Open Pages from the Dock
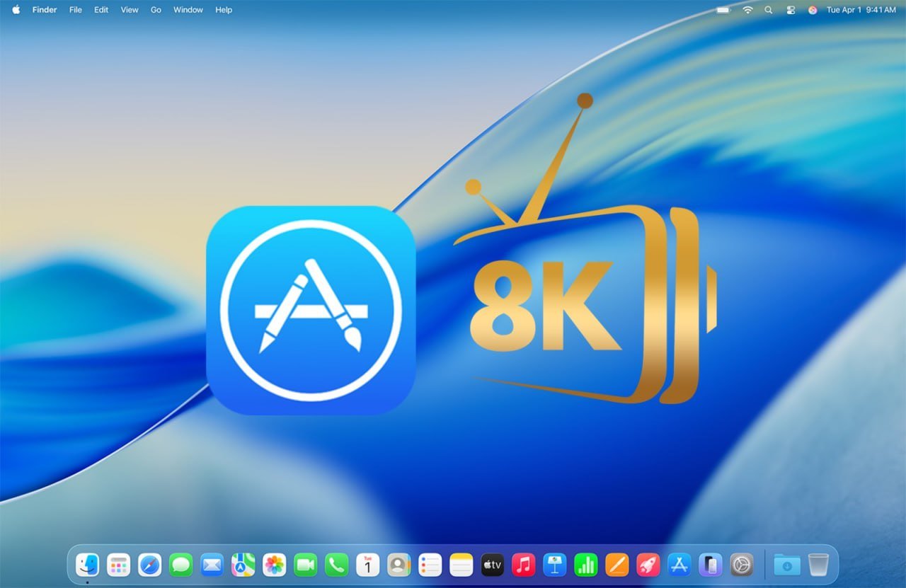The height and width of the screenshot is (588, 906). tap(617, 565)
